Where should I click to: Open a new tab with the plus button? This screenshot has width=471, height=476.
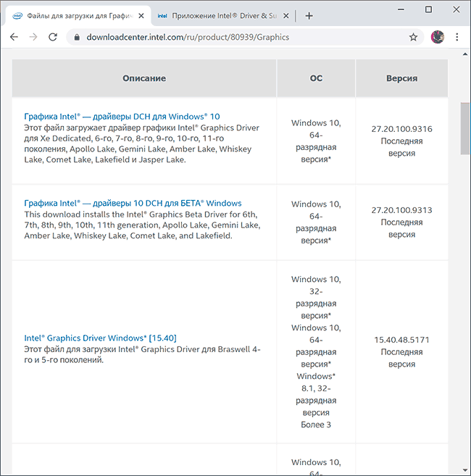[x=309, y=16]
